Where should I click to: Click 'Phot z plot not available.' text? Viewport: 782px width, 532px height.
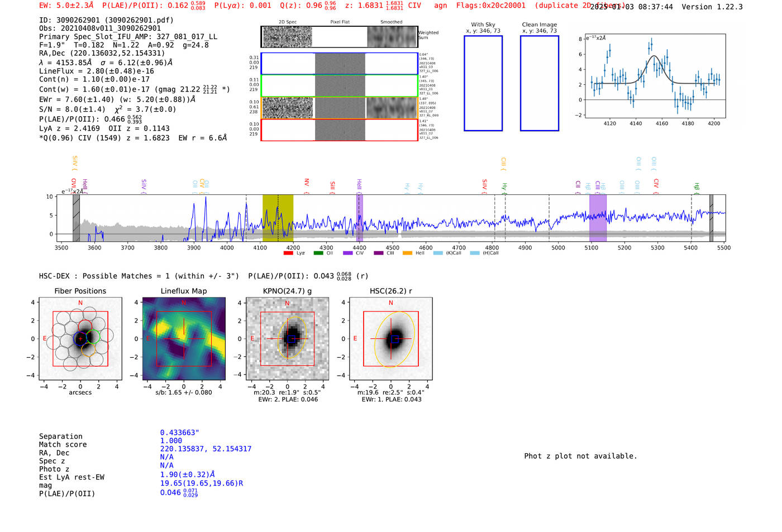click(x=580, y=456)
